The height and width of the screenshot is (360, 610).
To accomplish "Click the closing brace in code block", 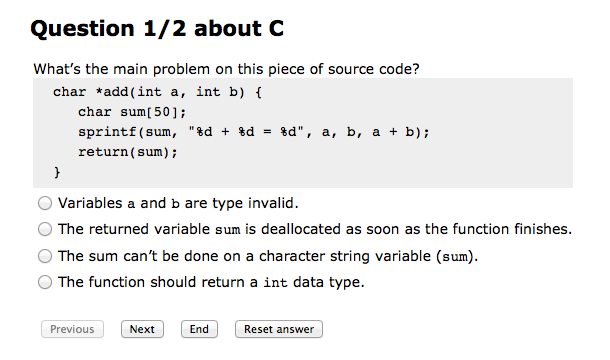I will coord(57,172).
